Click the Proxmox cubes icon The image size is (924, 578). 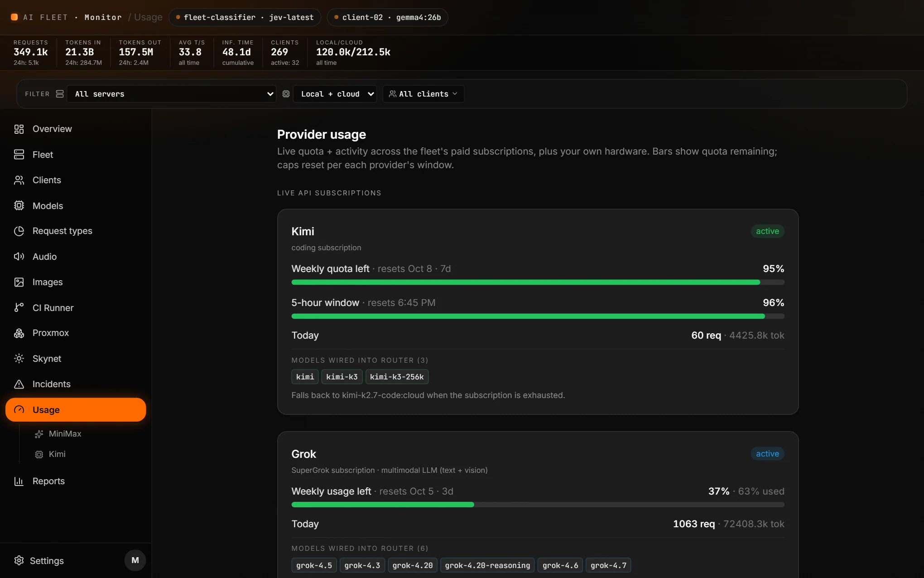(x=19, y=333)
